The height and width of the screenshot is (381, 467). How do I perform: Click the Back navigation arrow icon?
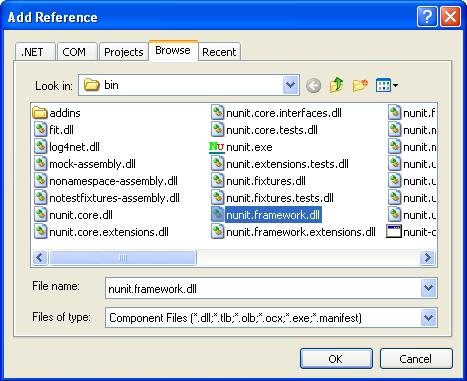[313, 85]
